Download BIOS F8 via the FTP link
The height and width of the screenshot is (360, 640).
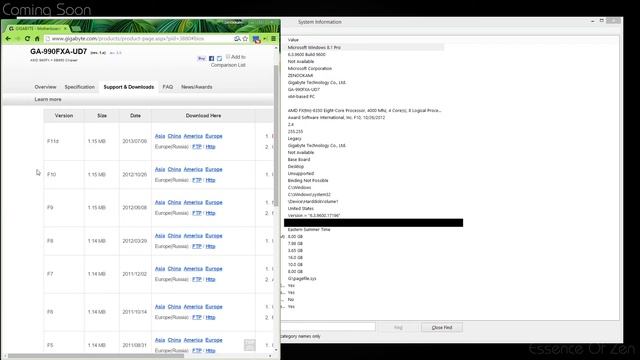click(x=197, y=247)
